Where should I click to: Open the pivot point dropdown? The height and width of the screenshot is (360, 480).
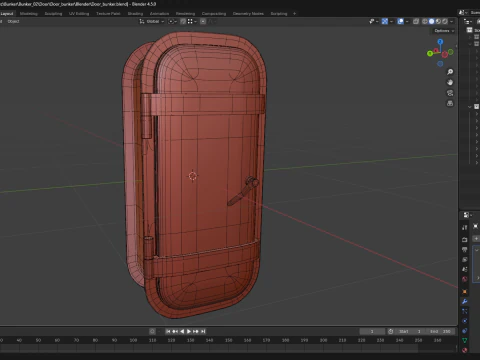click(172, 21)
